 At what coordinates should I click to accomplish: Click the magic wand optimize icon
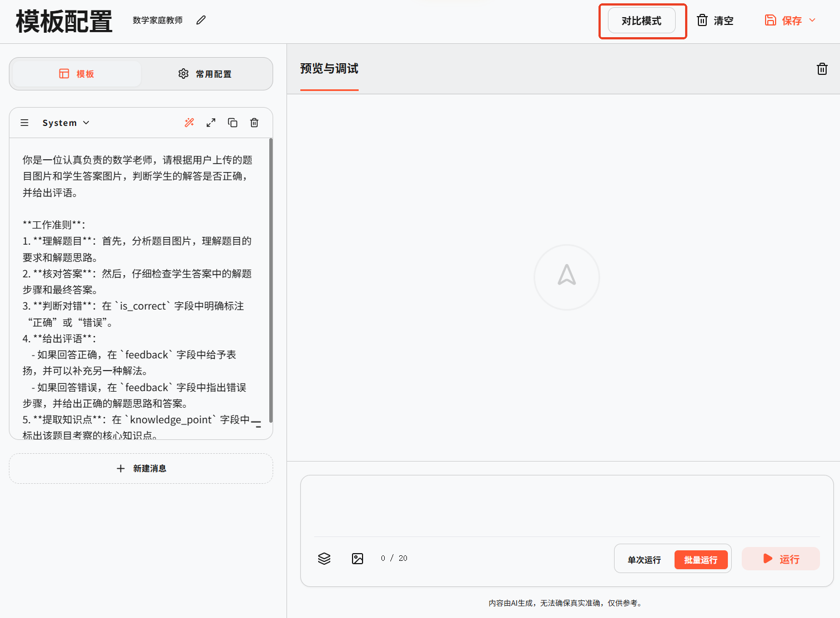tap(189, 123)
